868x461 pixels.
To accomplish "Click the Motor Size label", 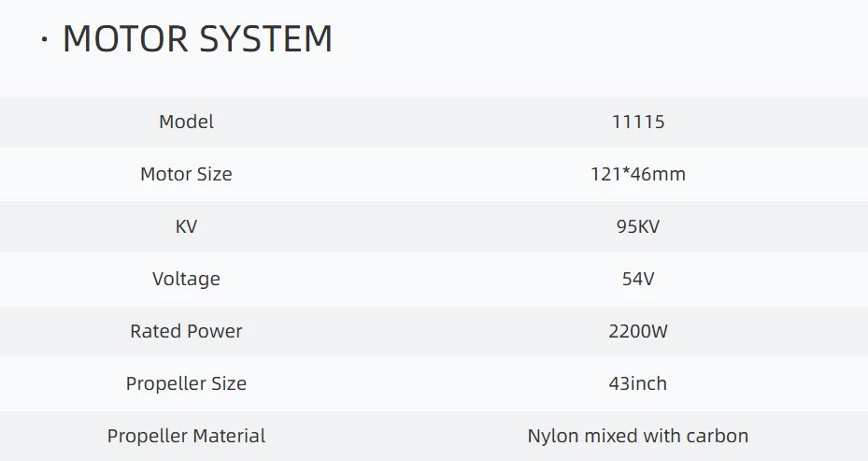I will 186,174.
